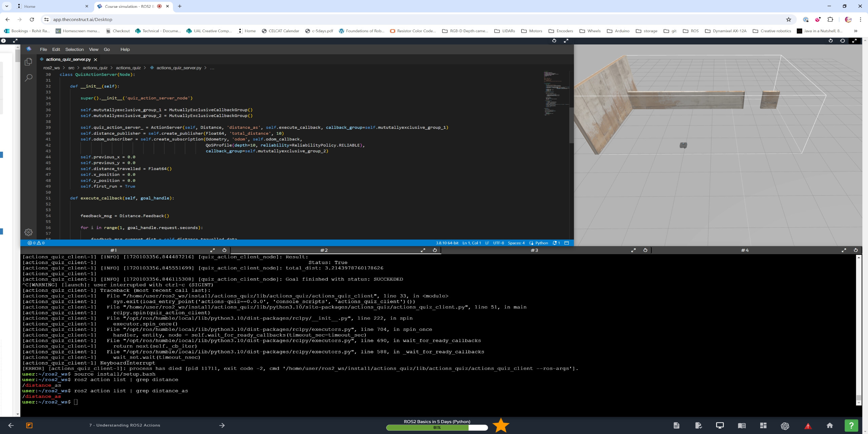Open the Spaces: 4 indentation selector
The height and width of the screenshot is (434, 868).
516,243
